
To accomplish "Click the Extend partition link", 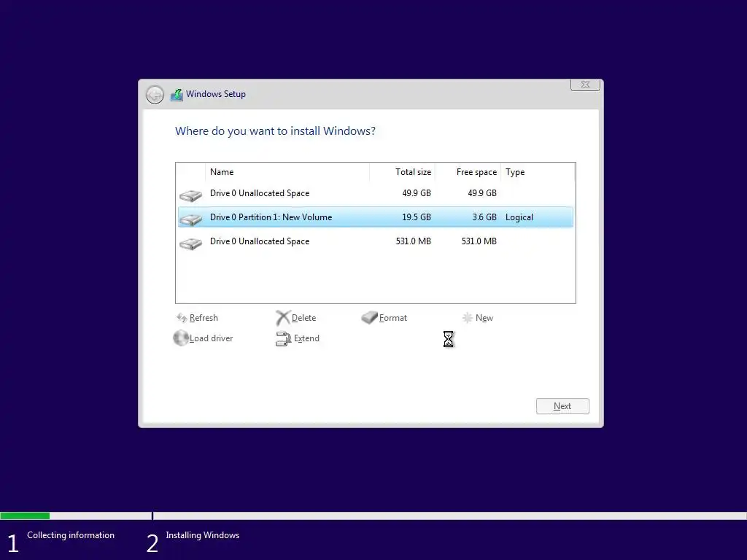I will 306,338.
